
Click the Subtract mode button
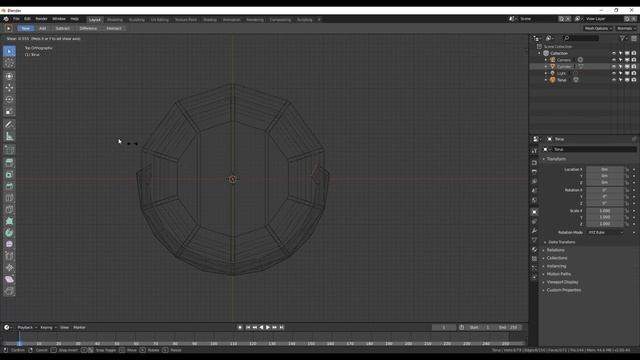62,29
